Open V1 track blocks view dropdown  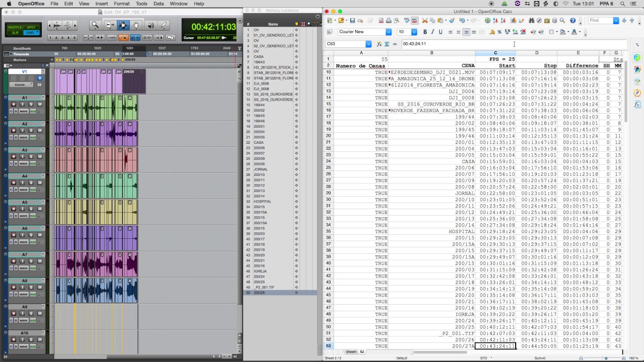coord(21,84)
